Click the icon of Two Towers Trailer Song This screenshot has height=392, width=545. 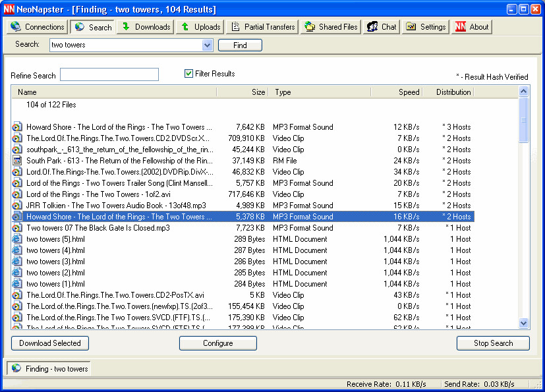tap(17, 182)
